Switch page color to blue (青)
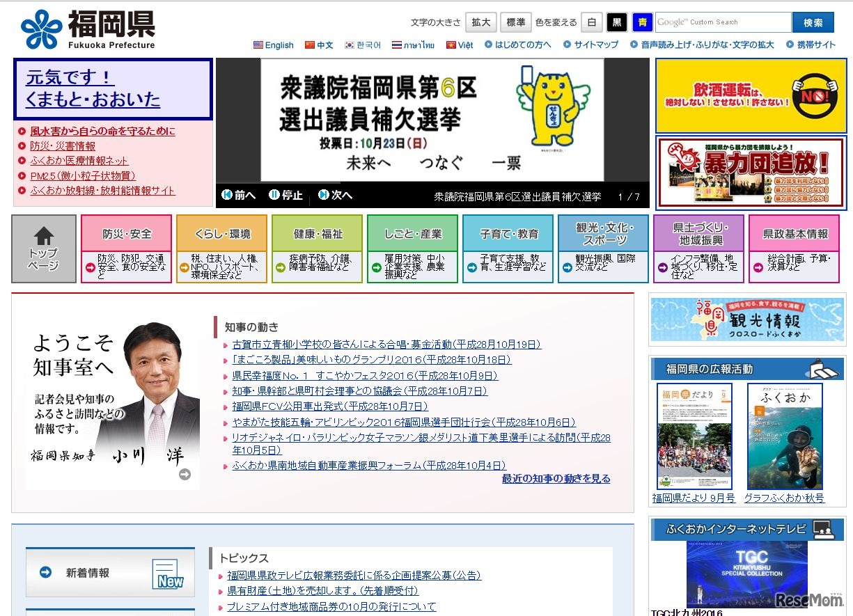 tap(641, 23)
